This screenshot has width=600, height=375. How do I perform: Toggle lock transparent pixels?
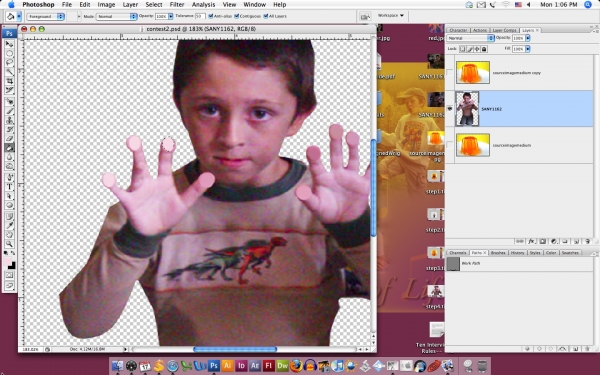pyautogui.click(x=463, y=49)
